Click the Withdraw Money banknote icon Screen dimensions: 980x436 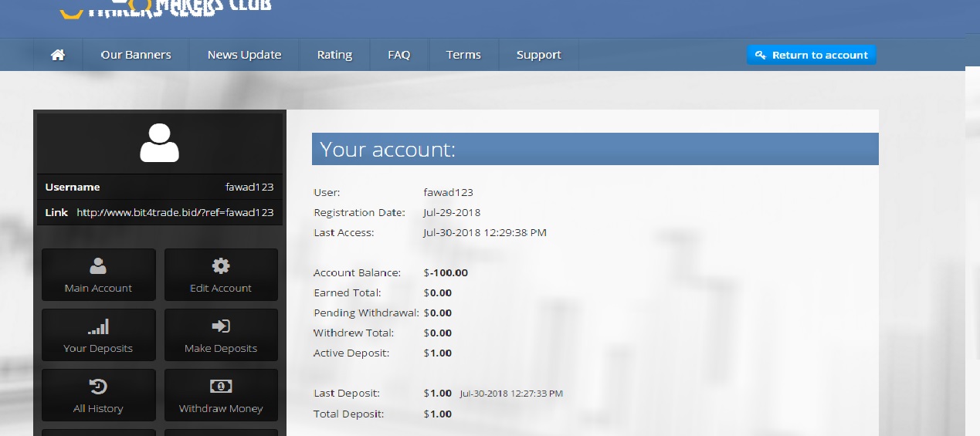tap(221, 387)
